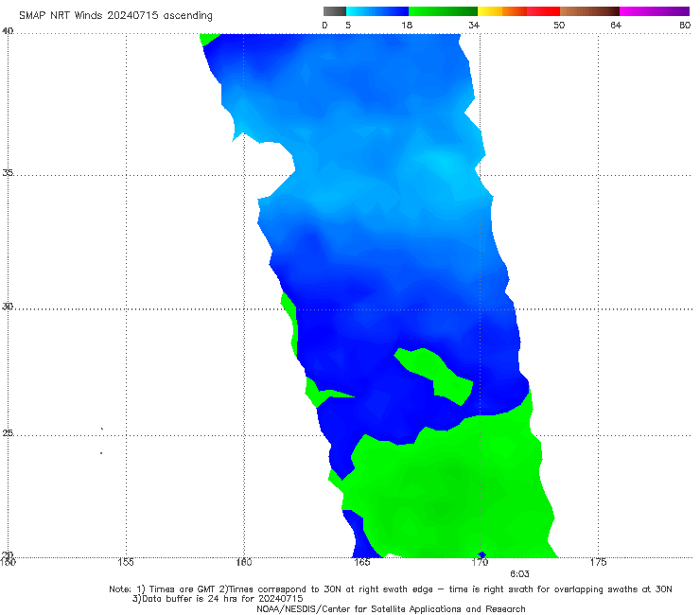
Task: Click the longitude label '170'
Action: (480, 562)
